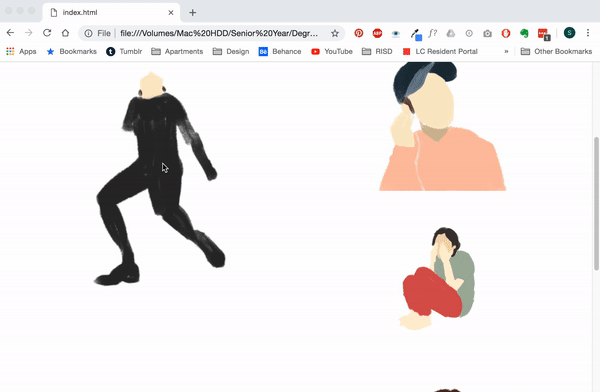Reload the current page
The image size is (600, 392).
tap(47, 33)
